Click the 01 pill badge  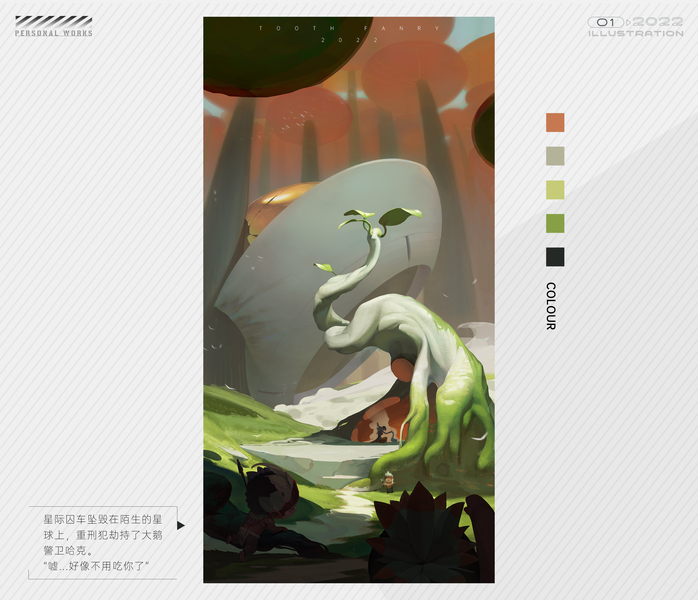[605, 22]
